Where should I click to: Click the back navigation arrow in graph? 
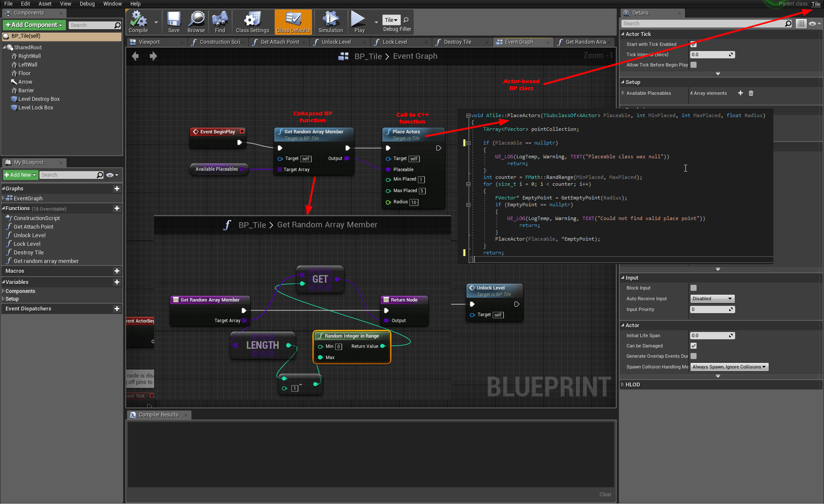click(135, 56)
